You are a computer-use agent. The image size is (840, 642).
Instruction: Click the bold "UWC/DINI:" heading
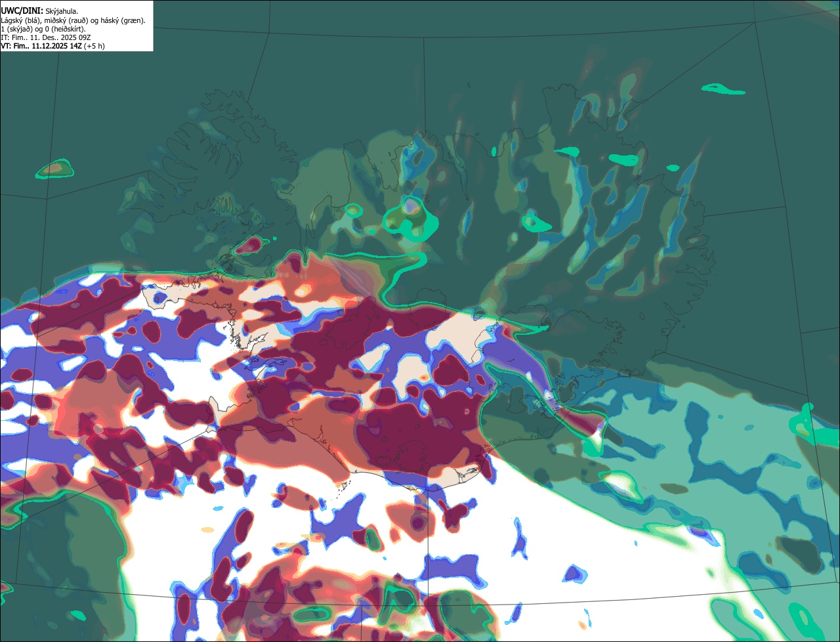pos(22,11)
